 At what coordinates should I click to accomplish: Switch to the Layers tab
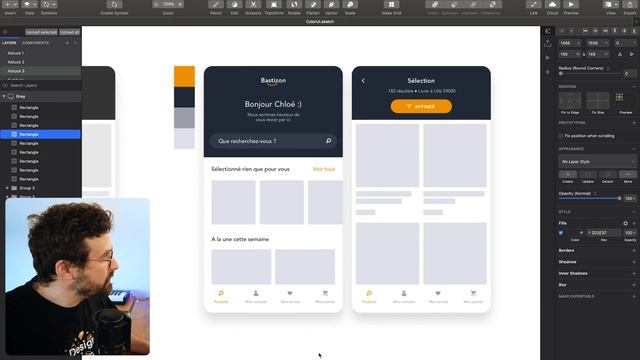(x=9, y=43)
